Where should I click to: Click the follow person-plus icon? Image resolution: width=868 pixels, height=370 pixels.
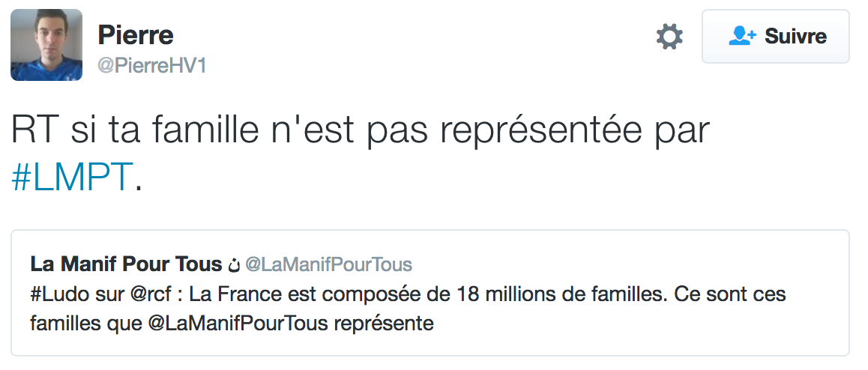coord(742,36)
